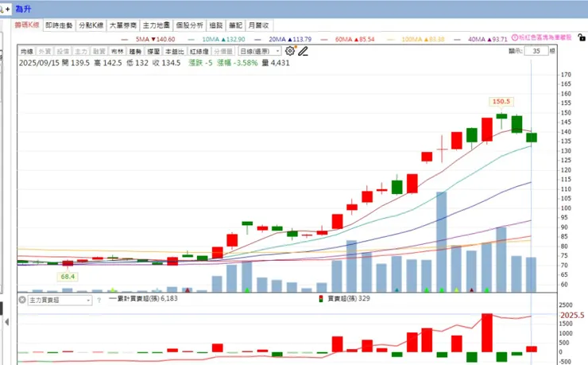
Task: Collapse the left side panel arrow
Action: [6, 322]
